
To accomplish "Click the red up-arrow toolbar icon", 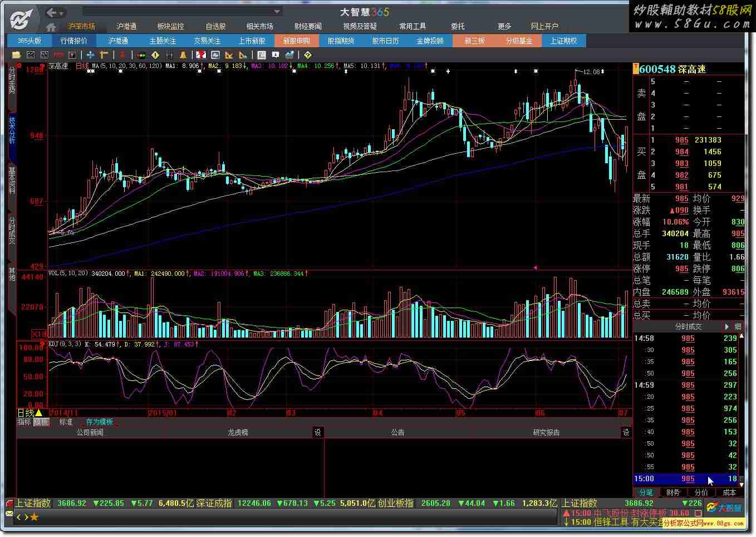I will click(x=122, y=55).
